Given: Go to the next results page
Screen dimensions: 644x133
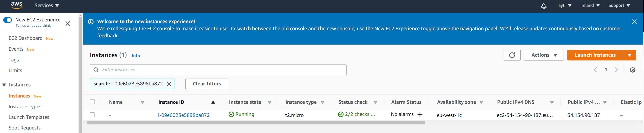Looking at the screenshot, I should (x=616, y=70).
